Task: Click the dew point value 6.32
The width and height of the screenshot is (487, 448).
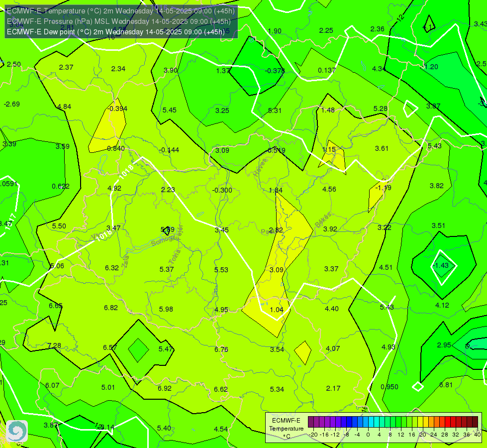Action: (x=112, y=268)
